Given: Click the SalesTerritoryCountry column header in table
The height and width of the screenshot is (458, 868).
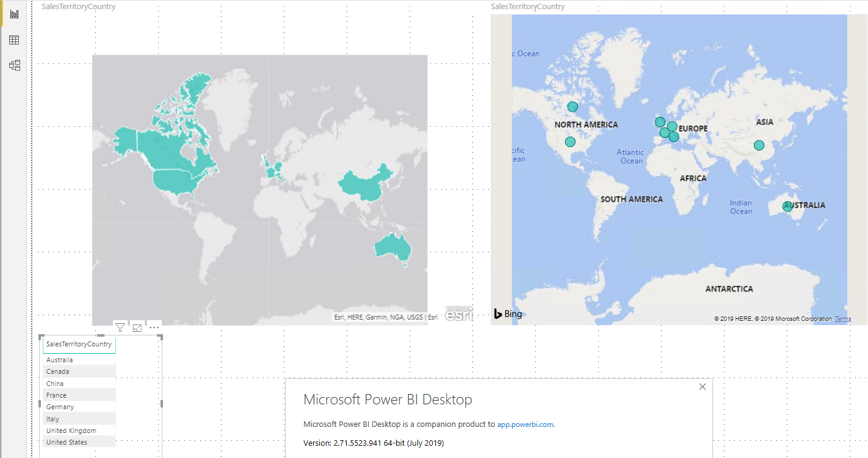Looking at the screenshot, I should point(79,344).
